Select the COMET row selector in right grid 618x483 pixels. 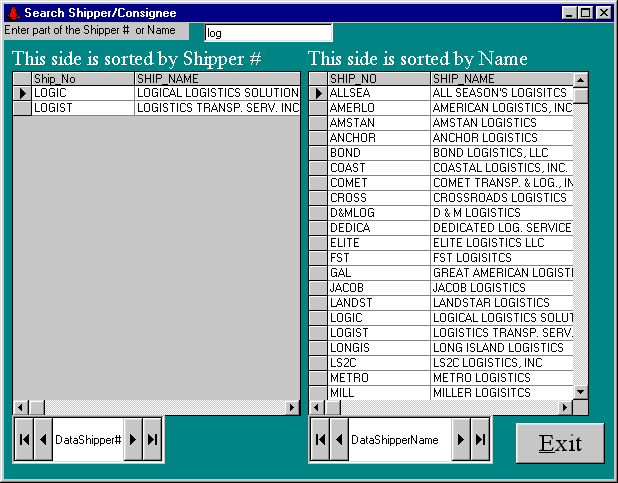click(318, 183)
